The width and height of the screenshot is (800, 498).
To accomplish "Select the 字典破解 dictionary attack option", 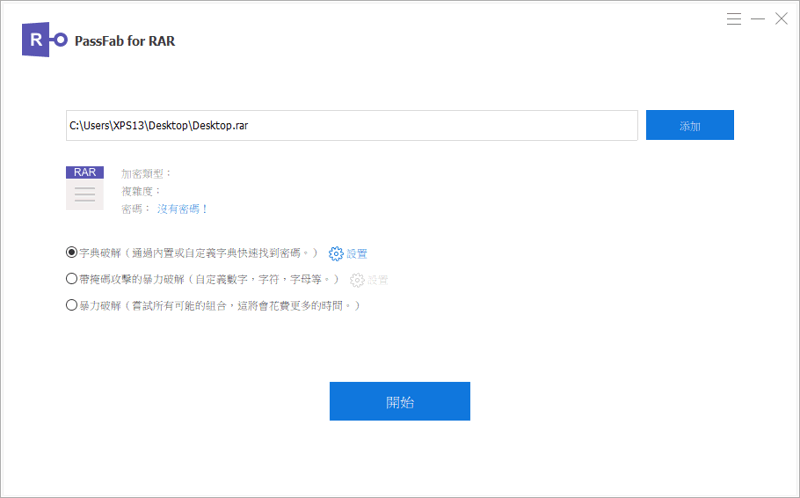I will click(x=71, y=252).
